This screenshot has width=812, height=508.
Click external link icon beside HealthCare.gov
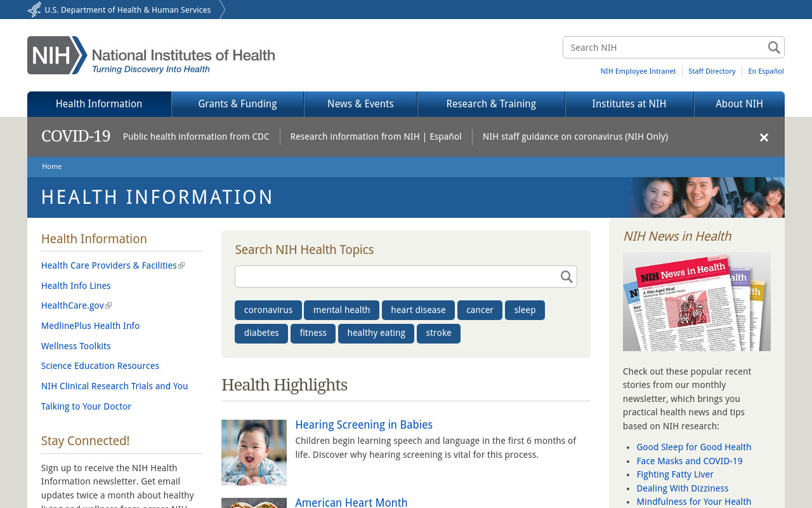(x=109, y=306)
